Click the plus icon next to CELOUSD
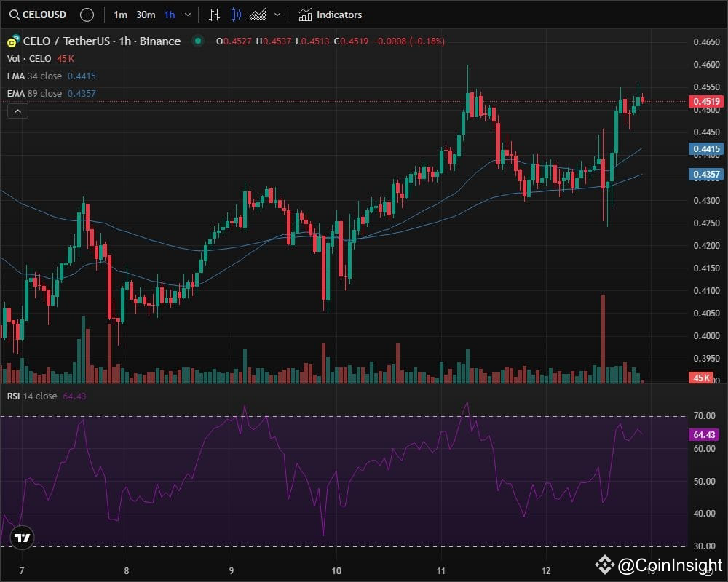The height and width of the screenshot is (582, 728). (x=87, y=15)
